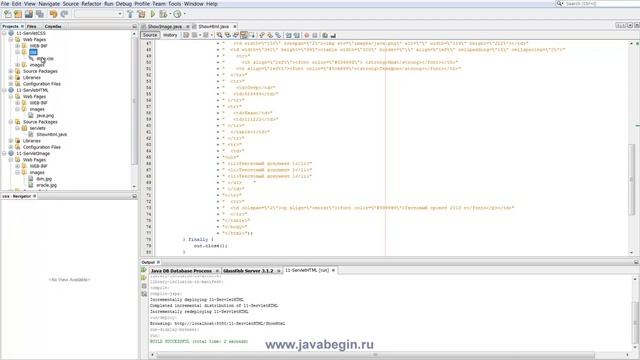Toggle bookmark on current line
Screen dimensions: 640x360
coord(278,35)
